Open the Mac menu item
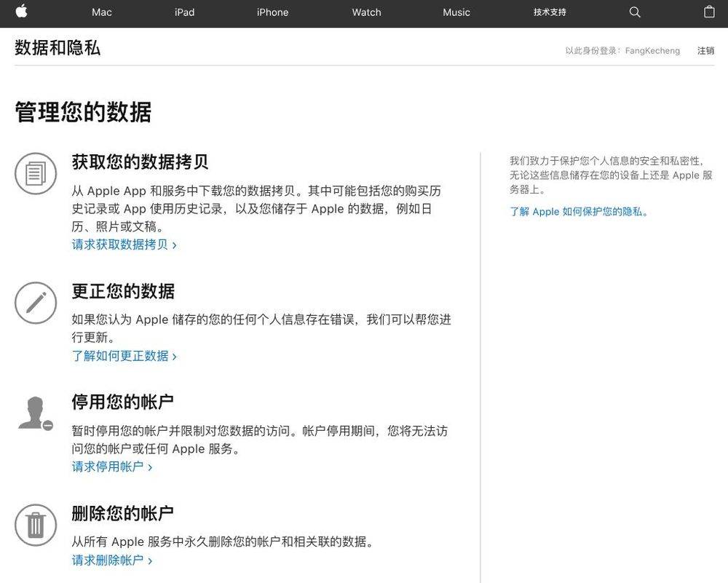The width and height of the screenshot is (728, 583). click(102, 12)
